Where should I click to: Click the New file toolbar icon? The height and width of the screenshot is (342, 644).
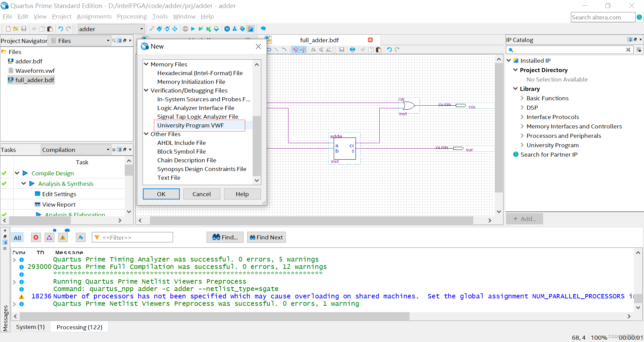click(8, 29)
